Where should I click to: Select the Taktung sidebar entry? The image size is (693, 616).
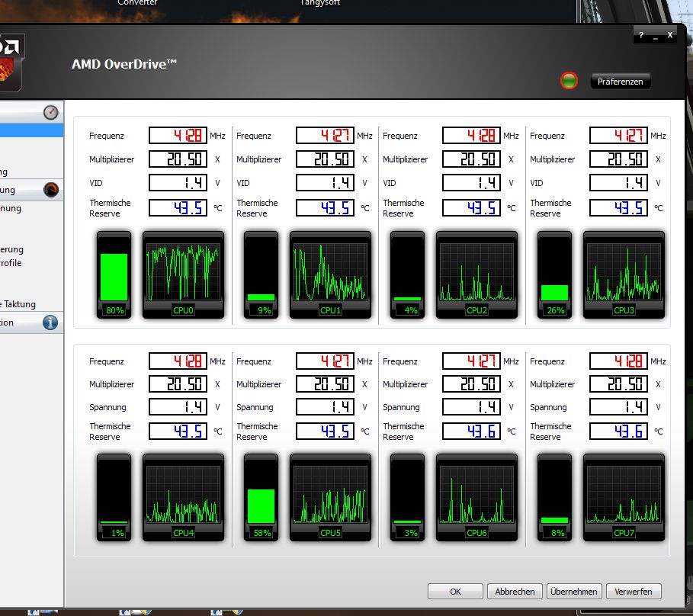pyautogui.click(x=18, y=304)
